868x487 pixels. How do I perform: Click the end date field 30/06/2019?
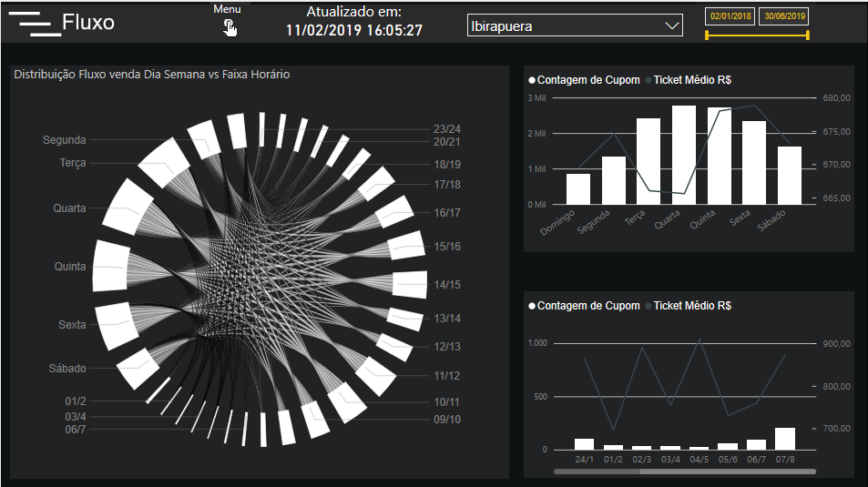click(x=783, y=16)
